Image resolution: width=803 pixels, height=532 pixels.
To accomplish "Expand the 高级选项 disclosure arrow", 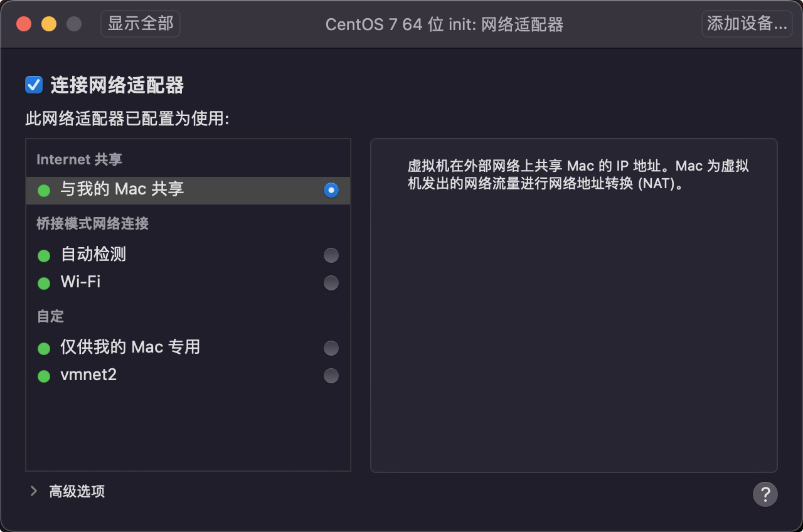I will pyautogui.click(x=34, y=491).
